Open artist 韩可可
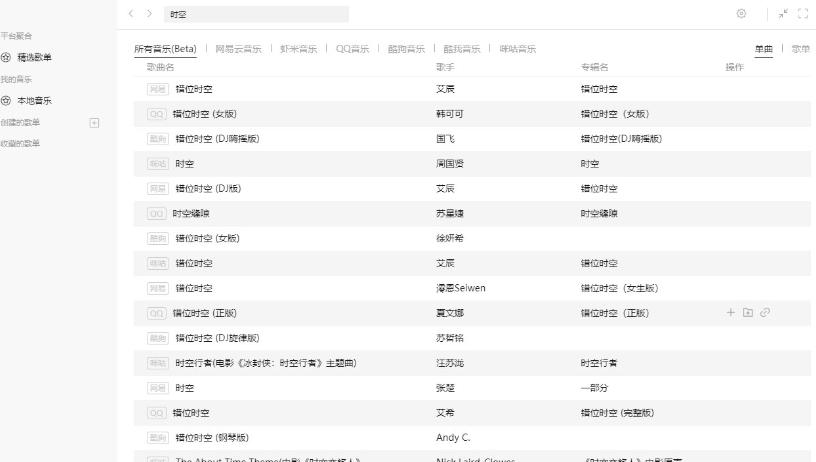The image size is (816, 462). (x=450, y=114)
